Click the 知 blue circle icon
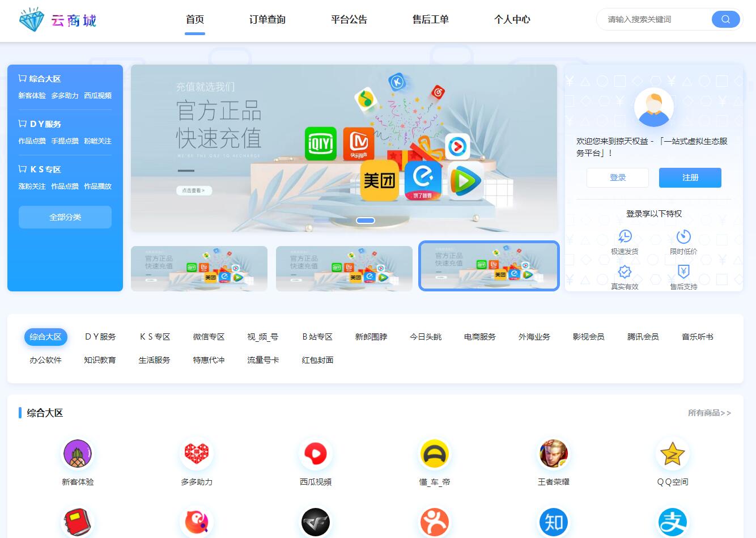This screenshot has height=538, width=756. tap(554, 522)
